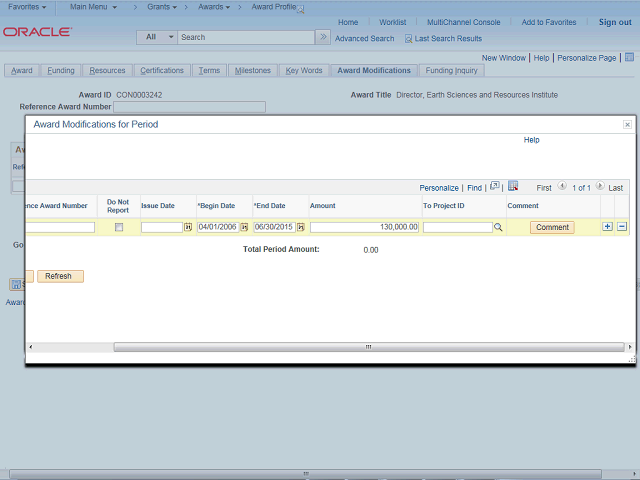Switch to the Key Words tab

(304, 71)
